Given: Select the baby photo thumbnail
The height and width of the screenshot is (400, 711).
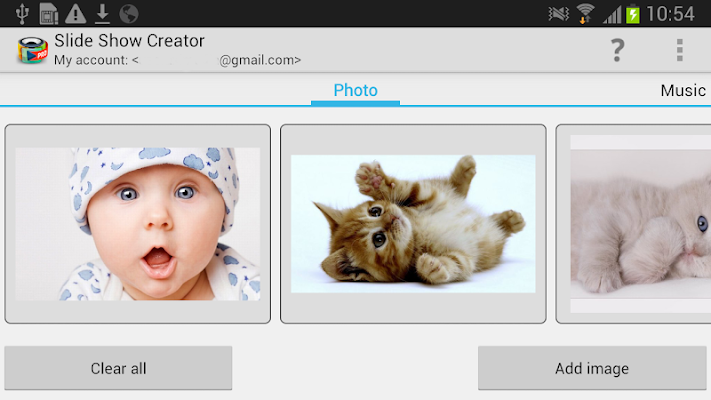Looking at the screenshot, I should click(x=138, y=224).
